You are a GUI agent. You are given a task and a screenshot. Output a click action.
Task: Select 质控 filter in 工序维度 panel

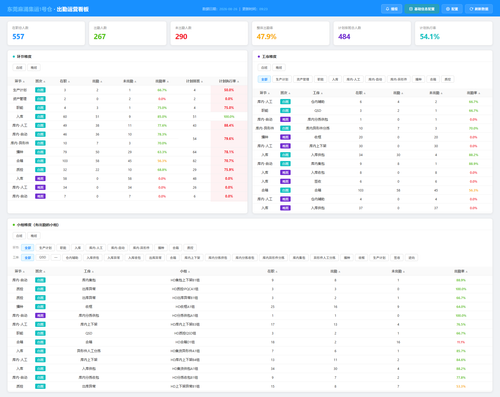(x=448, y=79)
